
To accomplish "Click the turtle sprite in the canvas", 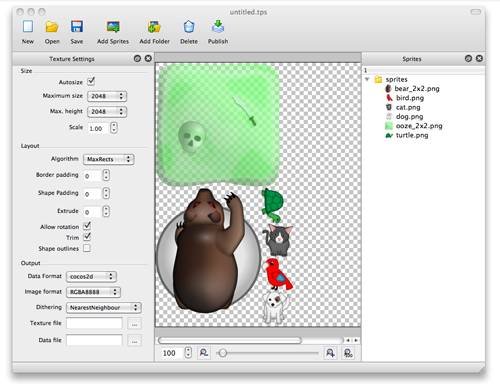I will (272, 206).
